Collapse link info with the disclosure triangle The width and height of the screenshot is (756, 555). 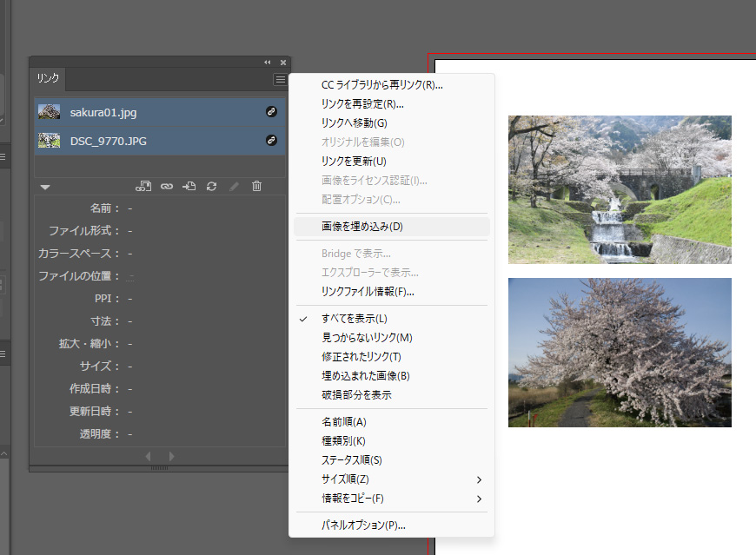coord(45,186)
